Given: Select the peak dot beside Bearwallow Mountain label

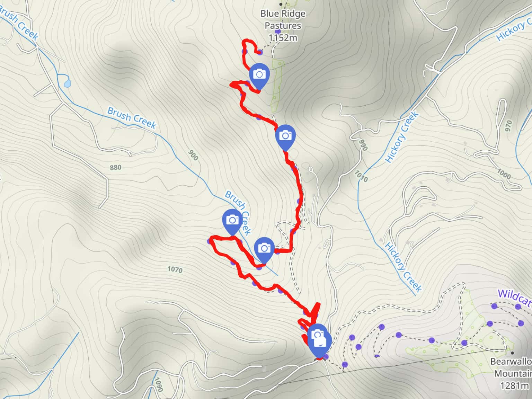Looking at the screenshot, I should coord(512,353).
